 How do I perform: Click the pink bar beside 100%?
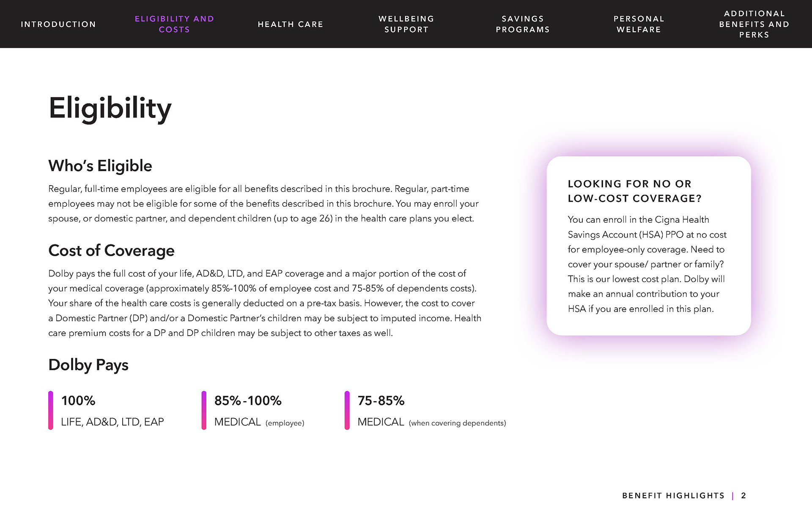pos(51,410)
